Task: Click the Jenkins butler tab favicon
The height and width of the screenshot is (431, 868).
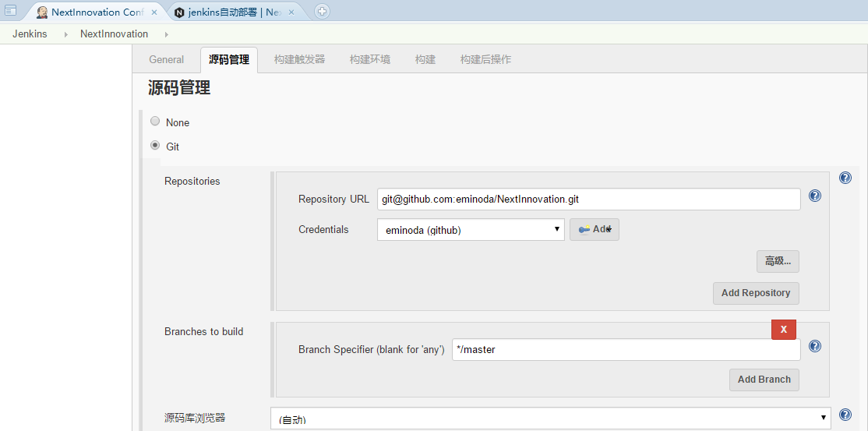Action: pyautogui.click(x=41, y=12)
